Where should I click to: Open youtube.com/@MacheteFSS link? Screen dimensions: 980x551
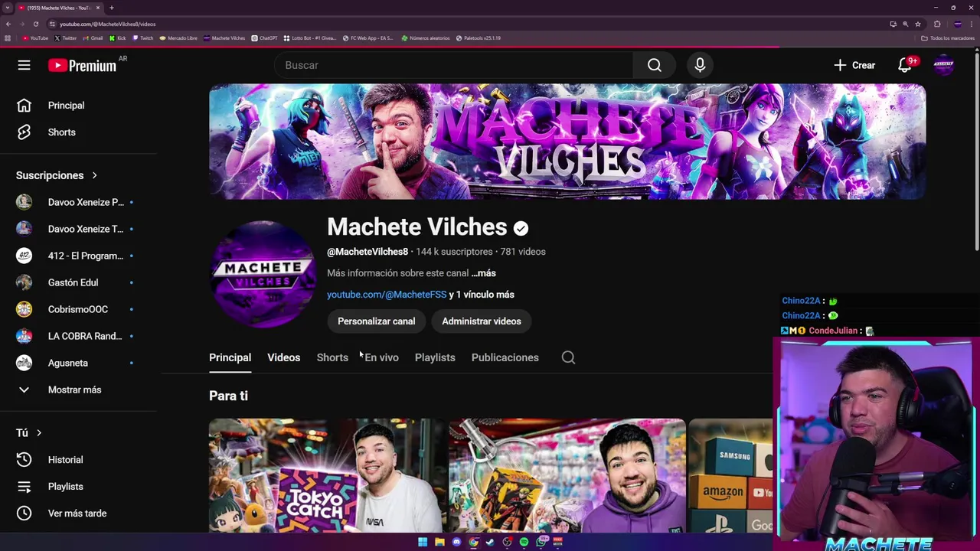point(387,295)
